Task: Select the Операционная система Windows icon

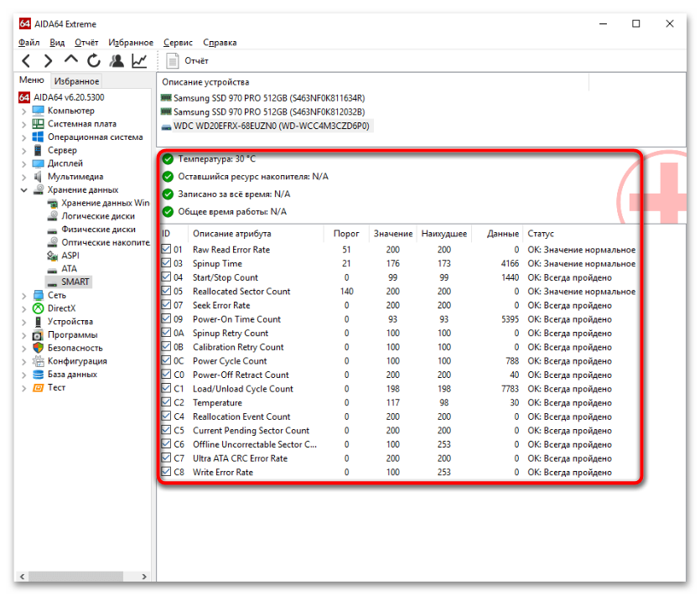Action: tap(38, 137)
